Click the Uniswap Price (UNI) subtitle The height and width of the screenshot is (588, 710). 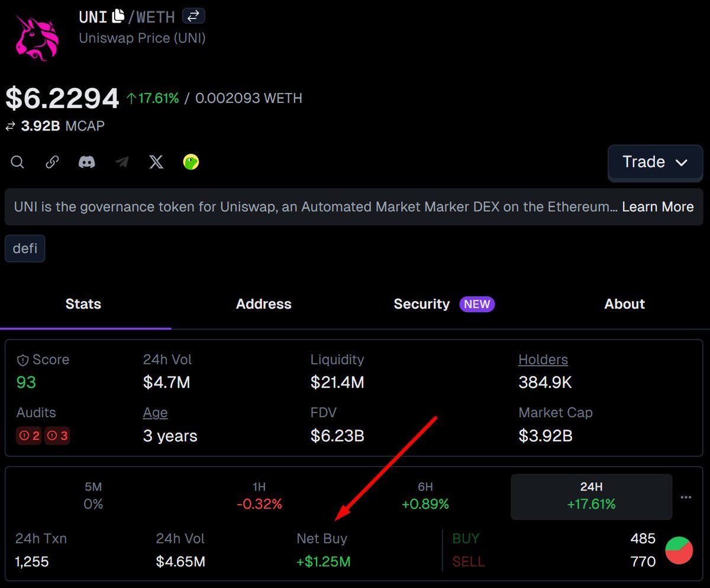143,38
